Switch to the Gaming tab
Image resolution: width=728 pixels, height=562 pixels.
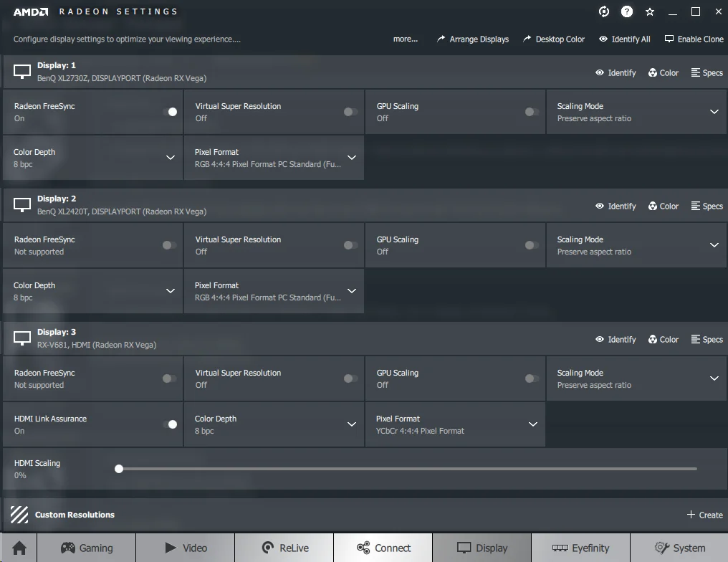(87, 548)
